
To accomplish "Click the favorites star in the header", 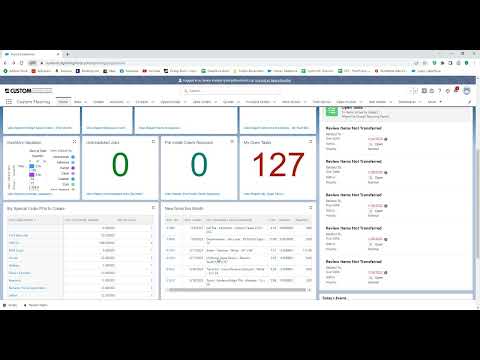I will click(x=412, y=91).
